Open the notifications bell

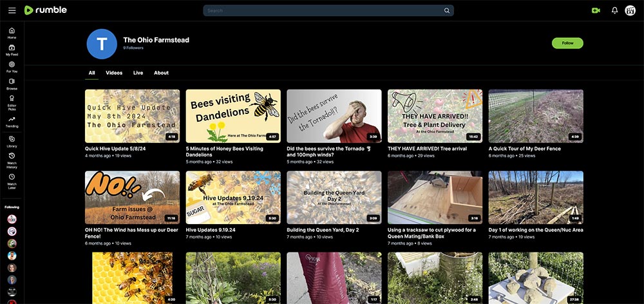pos(614,11)
